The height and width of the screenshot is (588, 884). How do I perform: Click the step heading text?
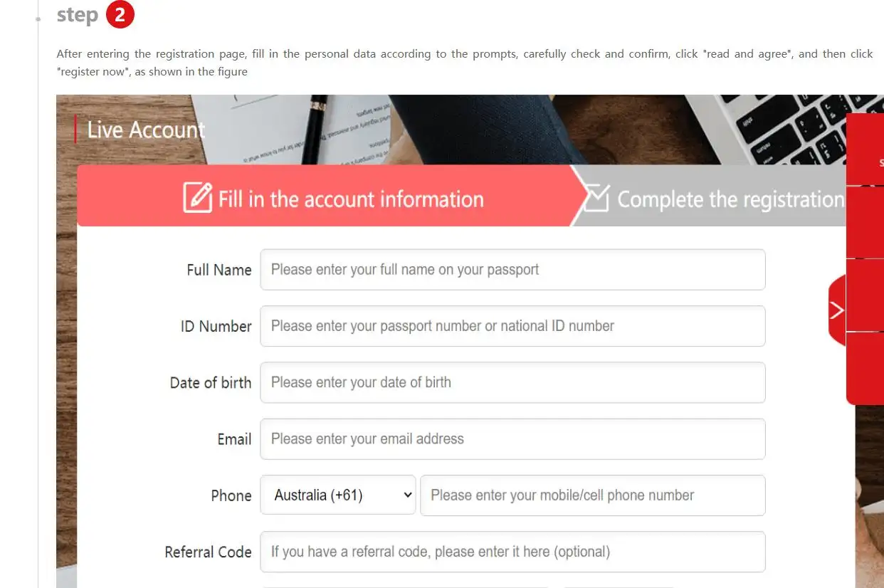point(77,16)
